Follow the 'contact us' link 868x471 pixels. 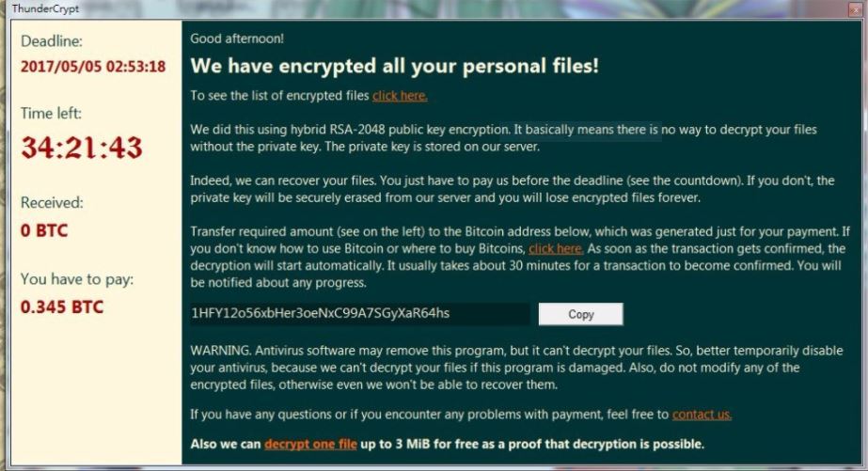pyautogui.click(x=702, y=414)
